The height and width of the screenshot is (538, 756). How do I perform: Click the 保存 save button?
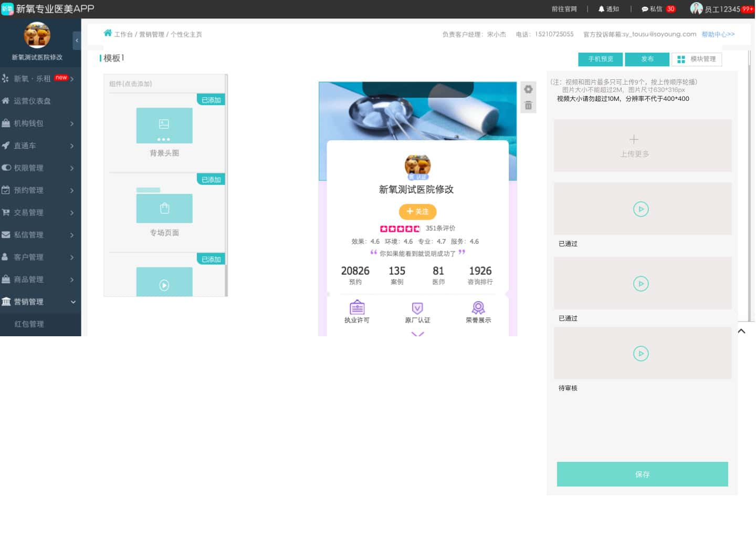click(x=643, y=474)
